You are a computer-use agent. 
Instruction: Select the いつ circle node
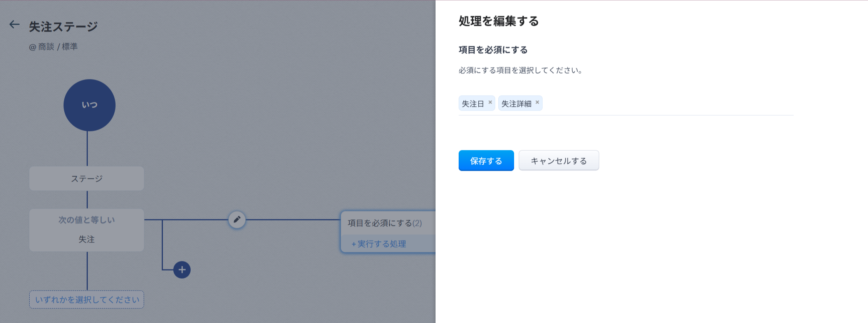tap(89, 105)
